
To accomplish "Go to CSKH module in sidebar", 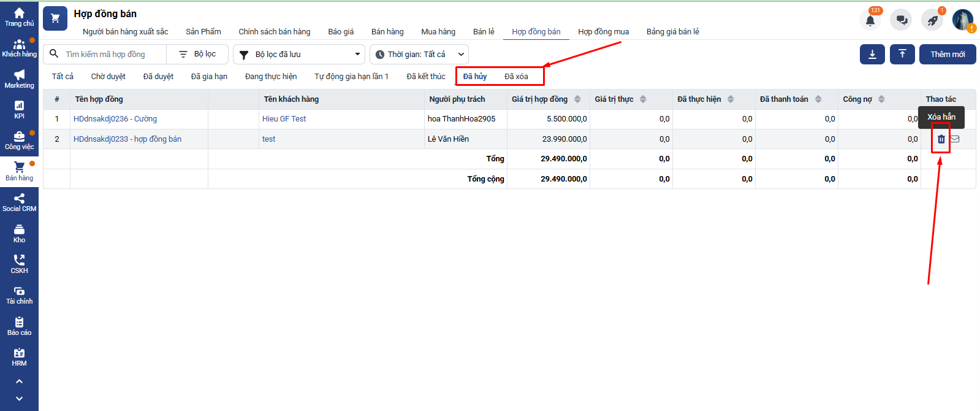I will coord(19,264).
